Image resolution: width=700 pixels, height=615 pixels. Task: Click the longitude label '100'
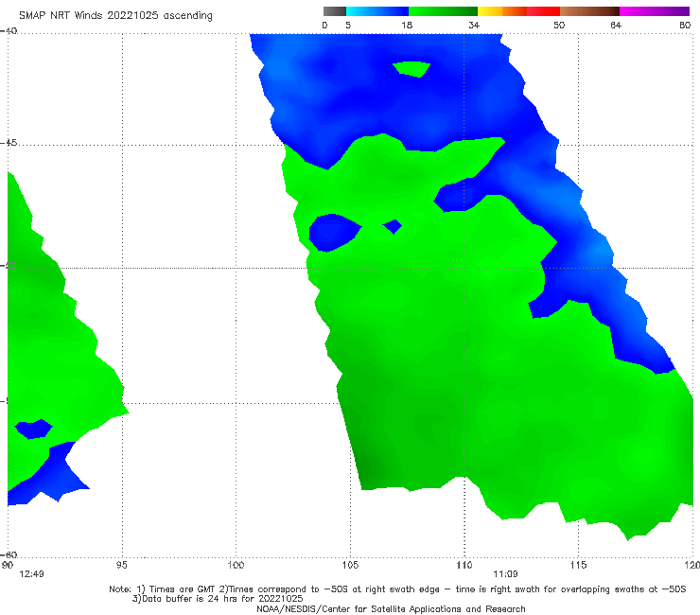click(x=236, y=565)
